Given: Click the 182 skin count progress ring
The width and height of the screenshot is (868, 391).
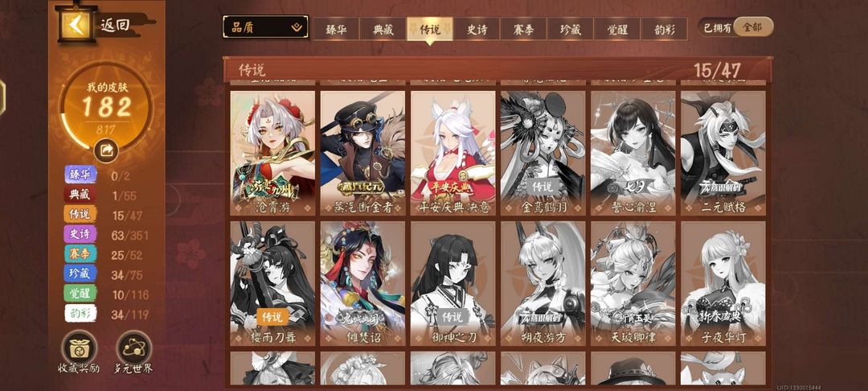Looking at the screenshot, I should (x=106, y=109).
